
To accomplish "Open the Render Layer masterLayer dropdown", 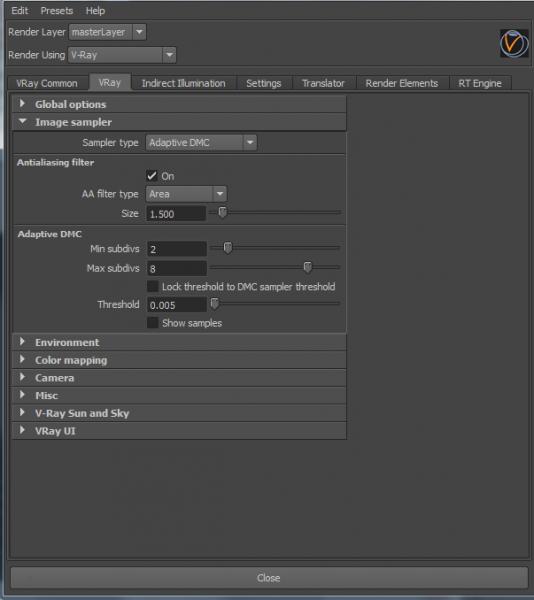I will (107, 32).
